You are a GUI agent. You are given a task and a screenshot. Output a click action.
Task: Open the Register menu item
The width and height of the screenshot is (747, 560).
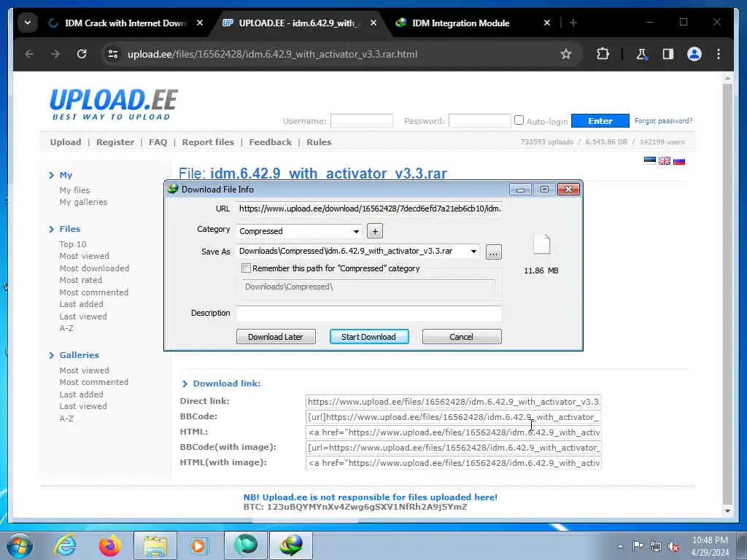(115, 142)
